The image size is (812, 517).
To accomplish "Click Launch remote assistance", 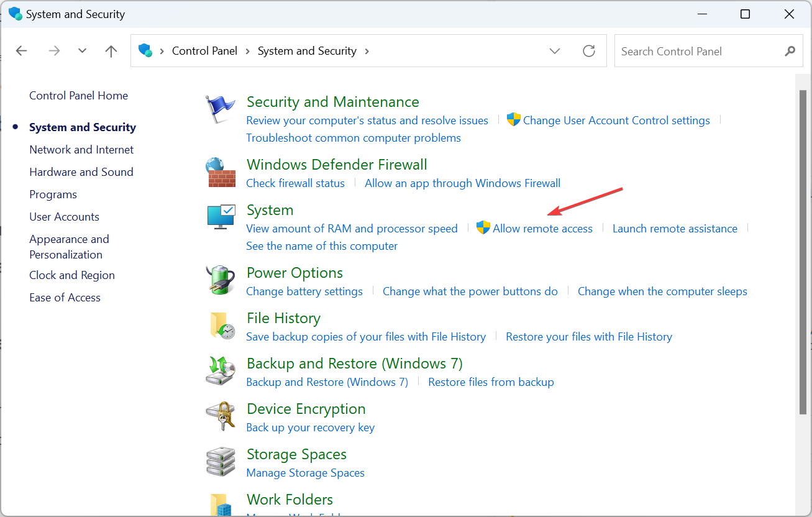I will tap(675, 229).
